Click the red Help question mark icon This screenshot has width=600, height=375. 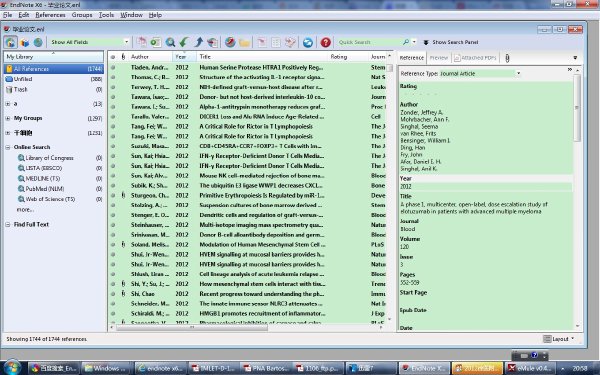click(x=326, y=42)
